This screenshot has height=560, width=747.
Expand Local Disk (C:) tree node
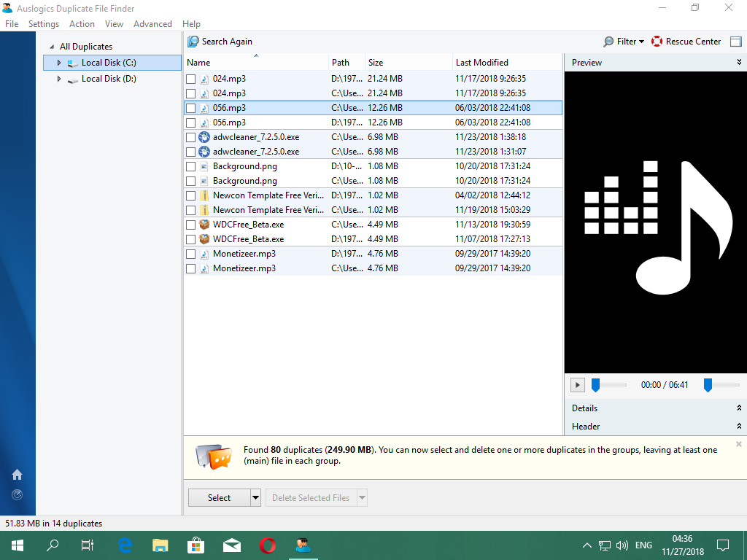coord(59,63)
